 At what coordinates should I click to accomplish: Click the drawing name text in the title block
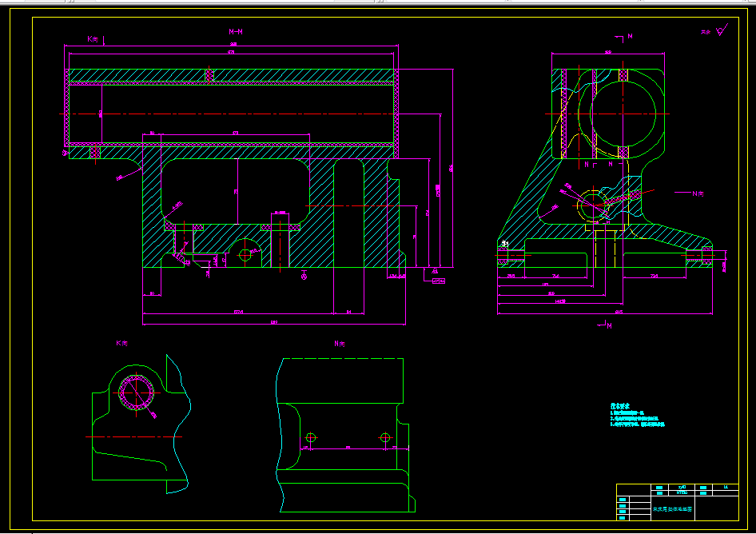673,509
